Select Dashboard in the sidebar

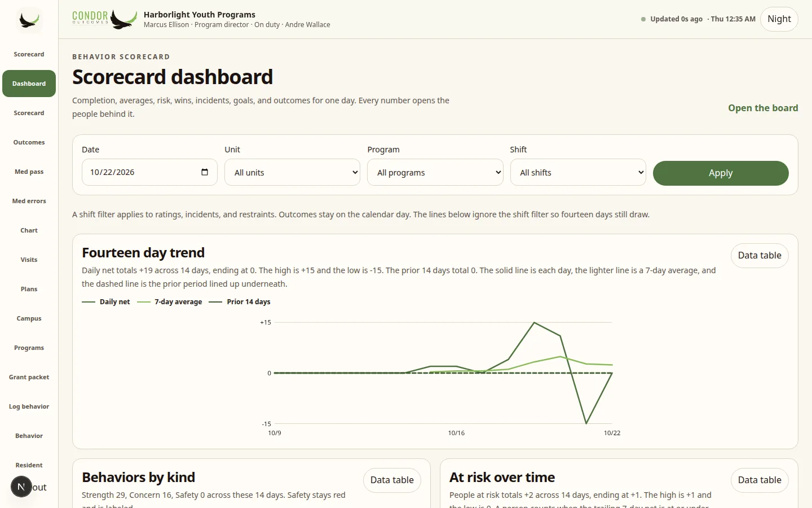pos(29,84)
